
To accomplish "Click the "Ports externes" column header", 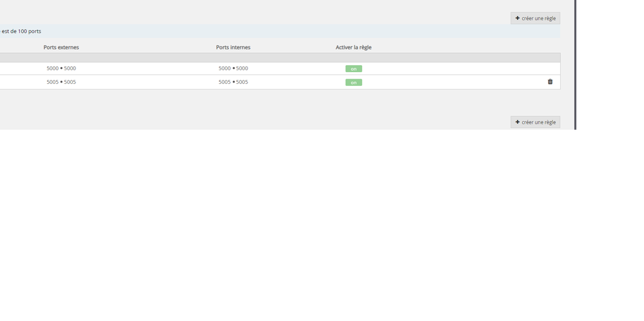I will [x=61, y=47].
